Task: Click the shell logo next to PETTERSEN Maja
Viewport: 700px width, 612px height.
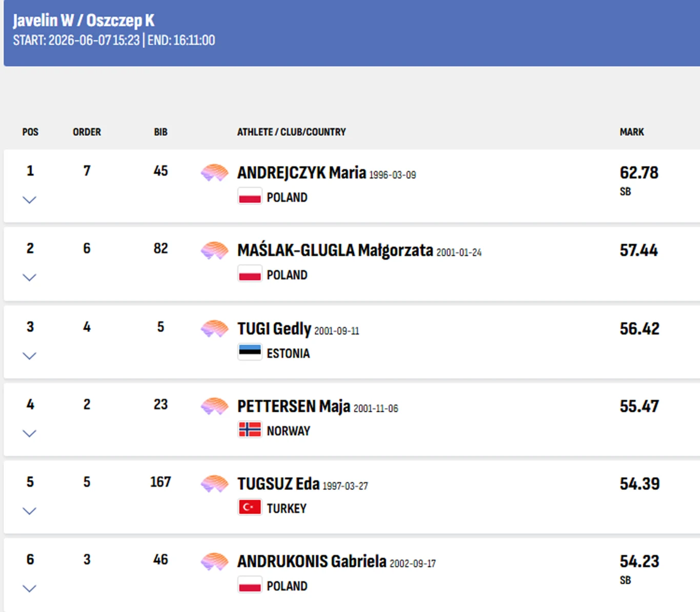Action: [214, 407]
